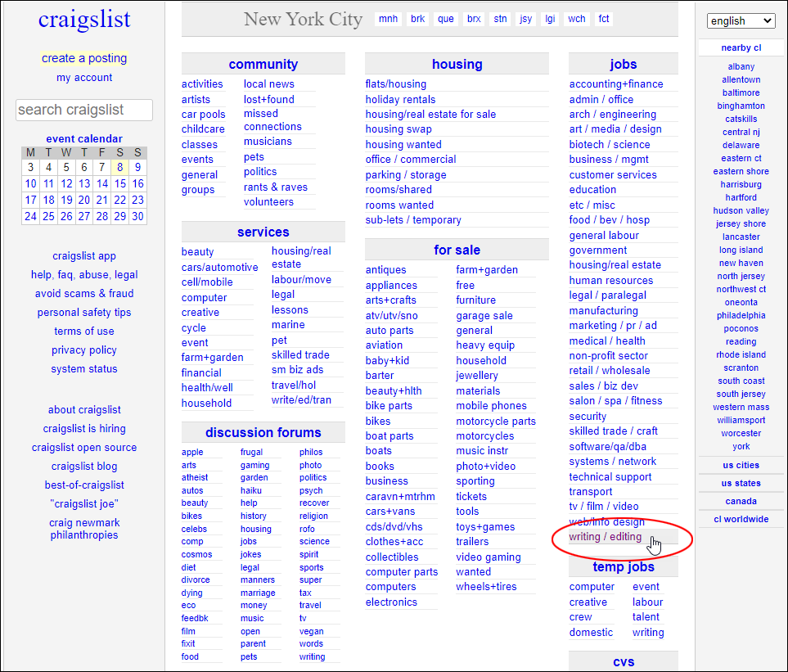This screenshot has height=672, width=788.
Task: Open the stn area tab
Action: tap(500, 19)
